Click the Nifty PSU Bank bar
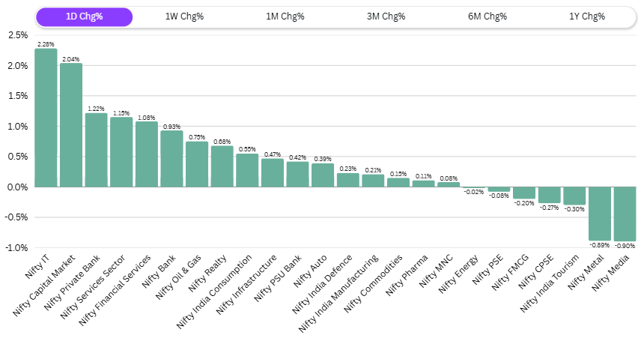 click(x=297, y=175)
